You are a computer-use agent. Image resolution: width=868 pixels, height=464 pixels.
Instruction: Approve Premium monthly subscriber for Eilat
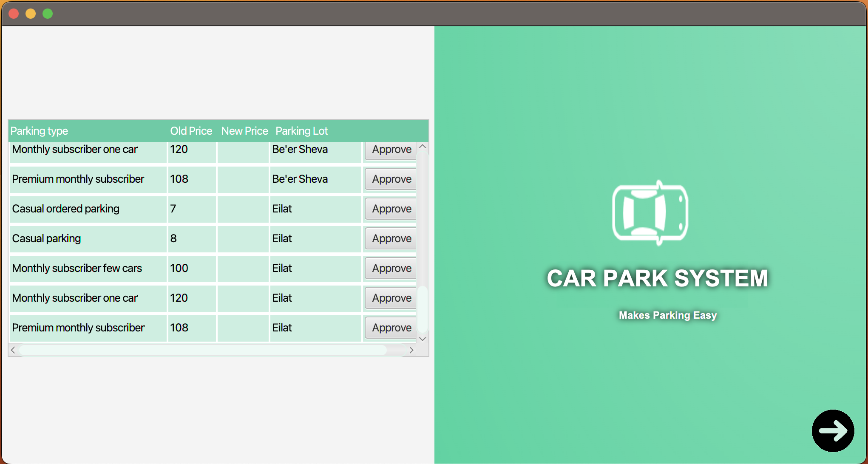point(391,328)
